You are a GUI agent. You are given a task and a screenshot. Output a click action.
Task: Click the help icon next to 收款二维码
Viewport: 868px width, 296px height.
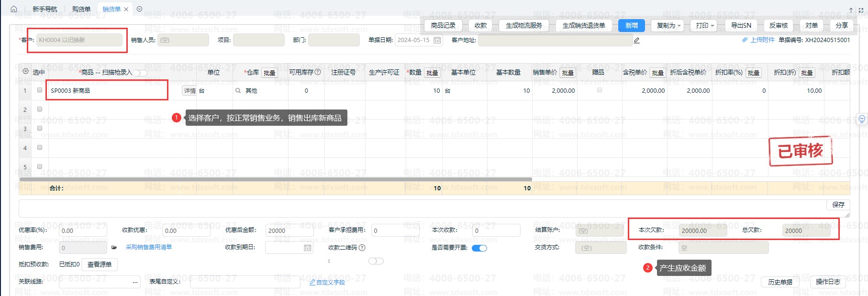click(x=362, y=248)
